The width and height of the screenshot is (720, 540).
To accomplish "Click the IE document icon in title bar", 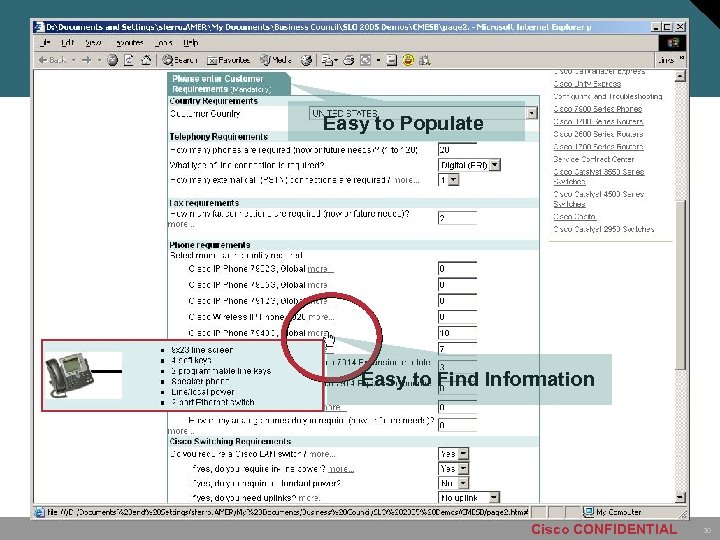I will point(39,27).
